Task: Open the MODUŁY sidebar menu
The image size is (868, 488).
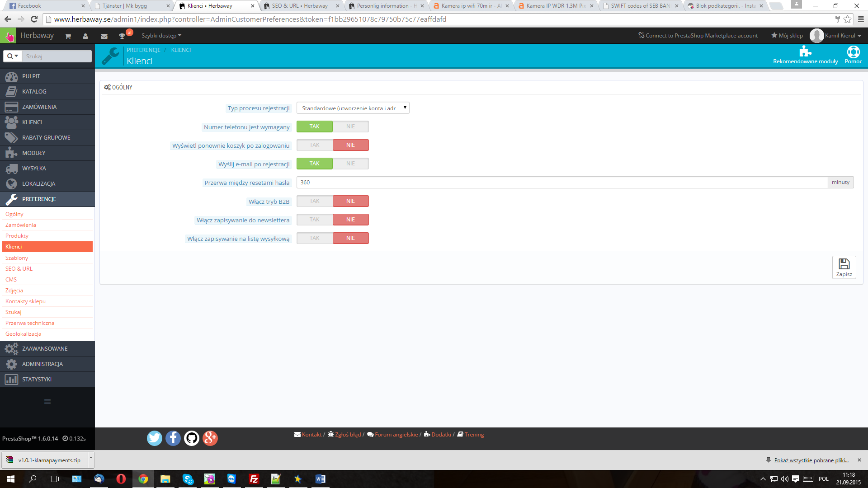Action: (34, 153)
